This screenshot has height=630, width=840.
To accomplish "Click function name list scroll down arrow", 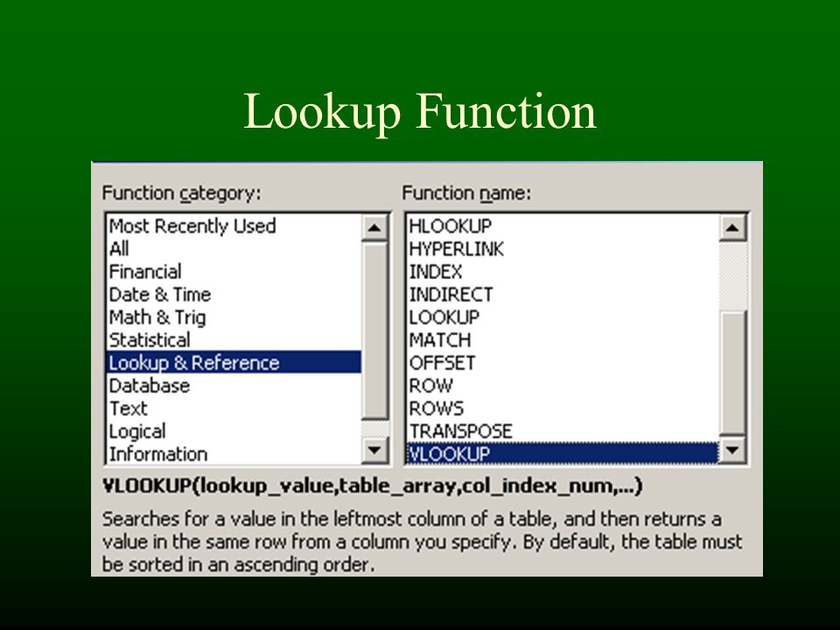I will (731, 451).
